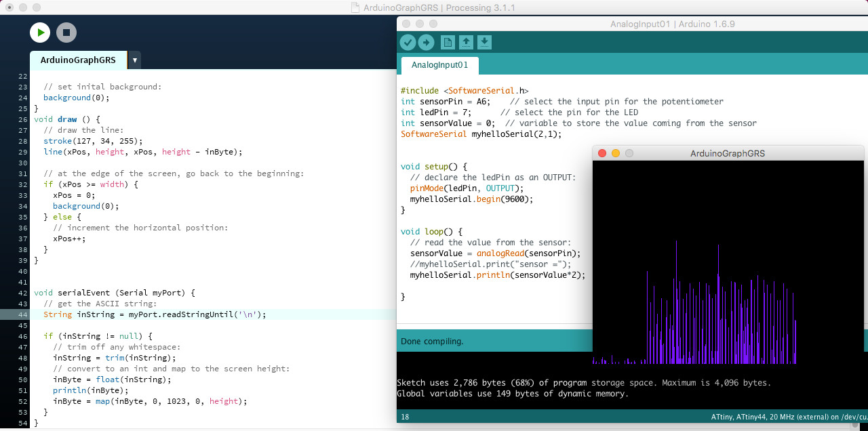
Task: Click 'Done compiling.' status message
Action: (432, 342)
